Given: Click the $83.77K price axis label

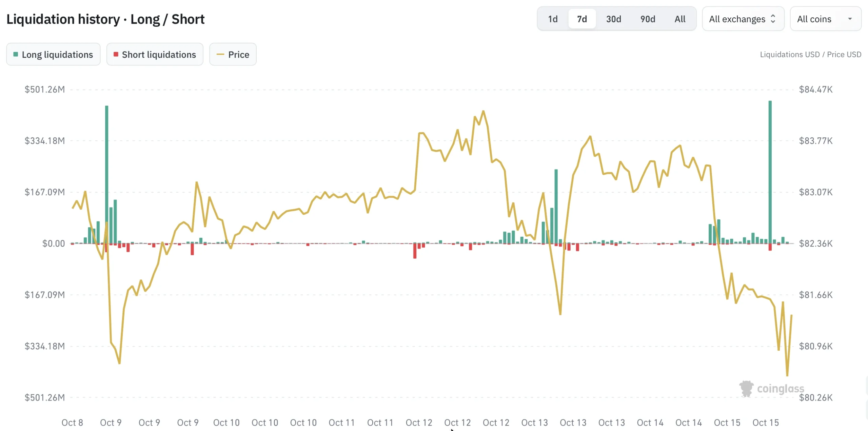Looking at the screenshot, I should pos(816,141).
